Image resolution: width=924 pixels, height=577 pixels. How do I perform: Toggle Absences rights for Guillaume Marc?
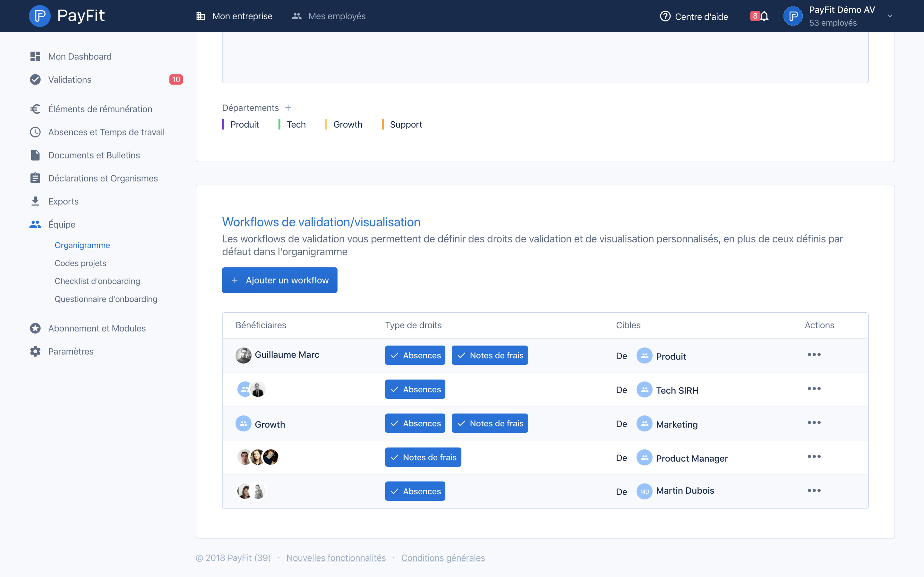415,355
